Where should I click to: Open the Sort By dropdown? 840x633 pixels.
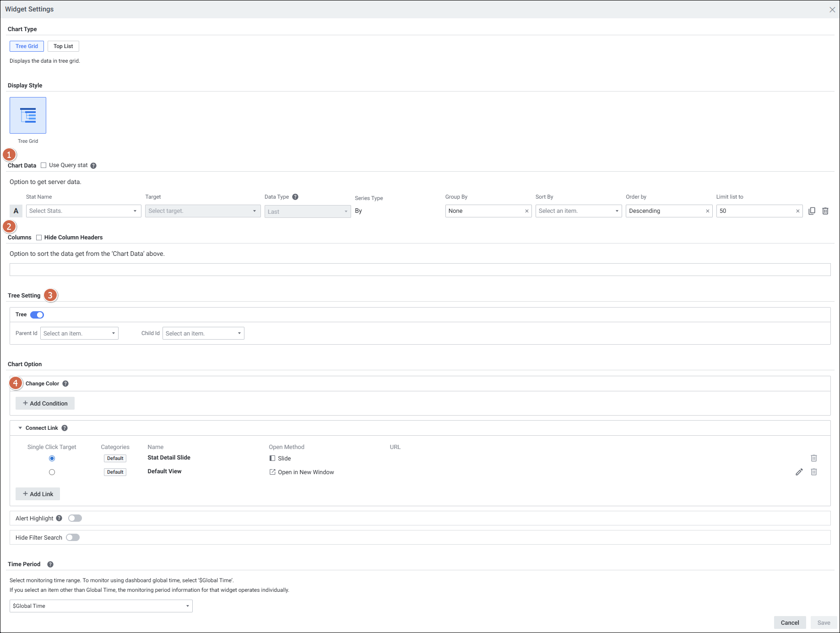(578, 211)
